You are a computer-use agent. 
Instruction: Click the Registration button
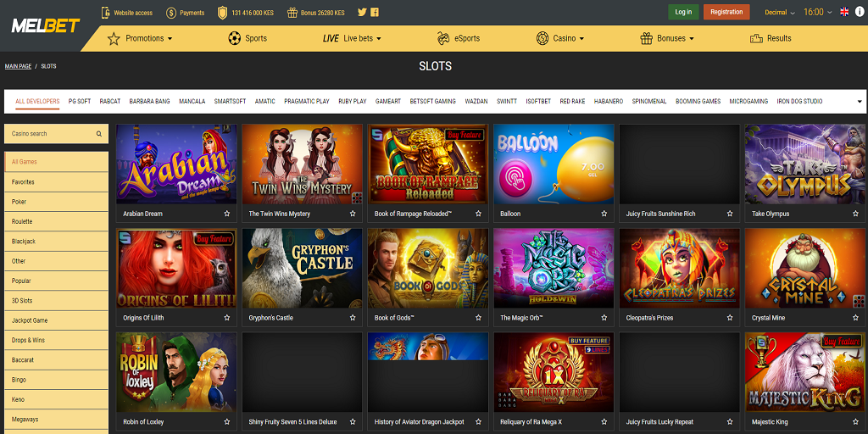[x=726, y=12]
